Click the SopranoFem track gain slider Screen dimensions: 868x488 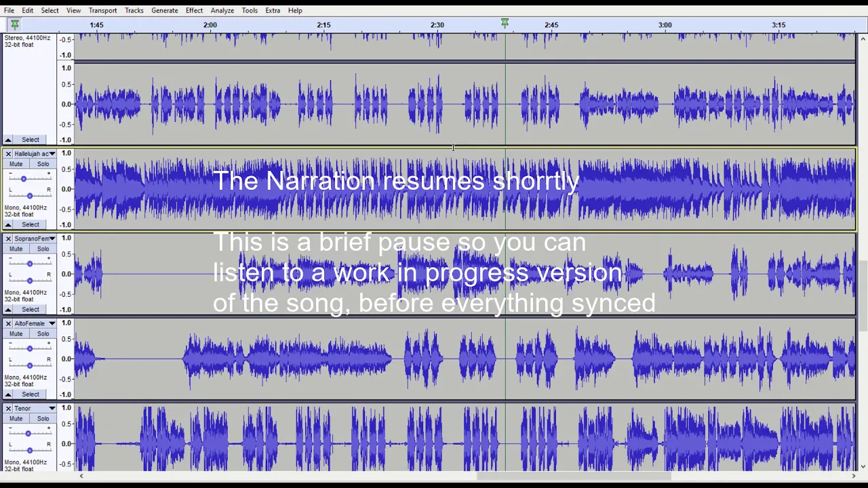(29, 263)
